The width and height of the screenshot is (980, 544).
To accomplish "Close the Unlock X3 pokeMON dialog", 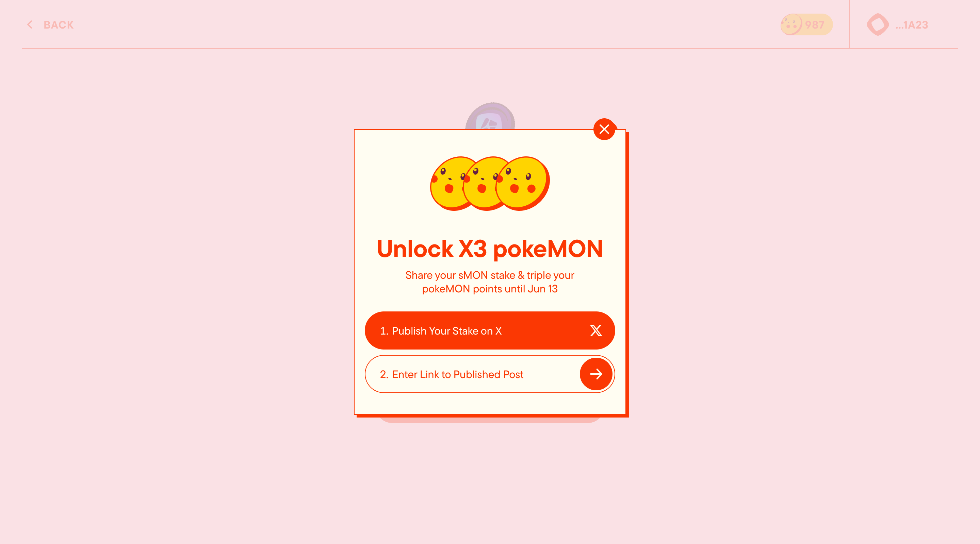I will pyautogui.click(x=604, y=129).
